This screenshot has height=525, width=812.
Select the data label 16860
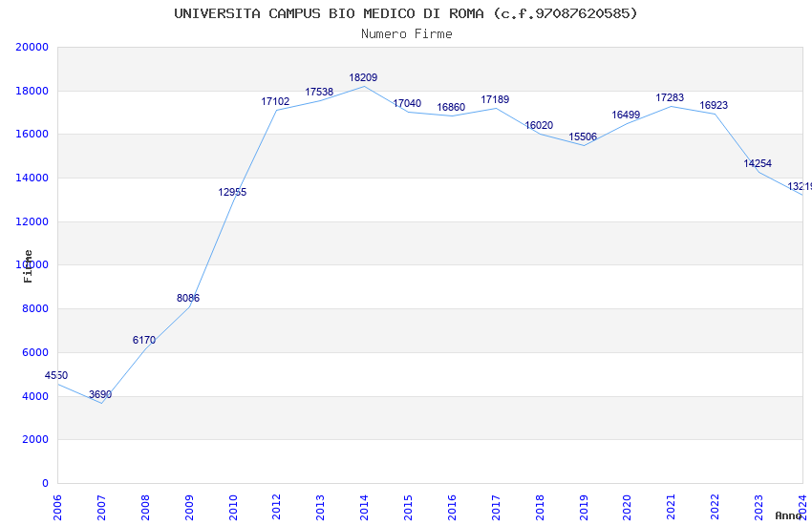pyautogui.click(x=451, y=107)
